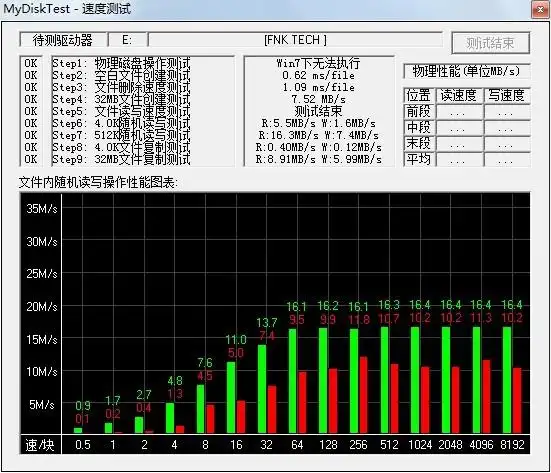This screenshot has height=473, width=551.
Task: Select Step5 文件读写速度测试 row
Action: [x=121, y=111]
